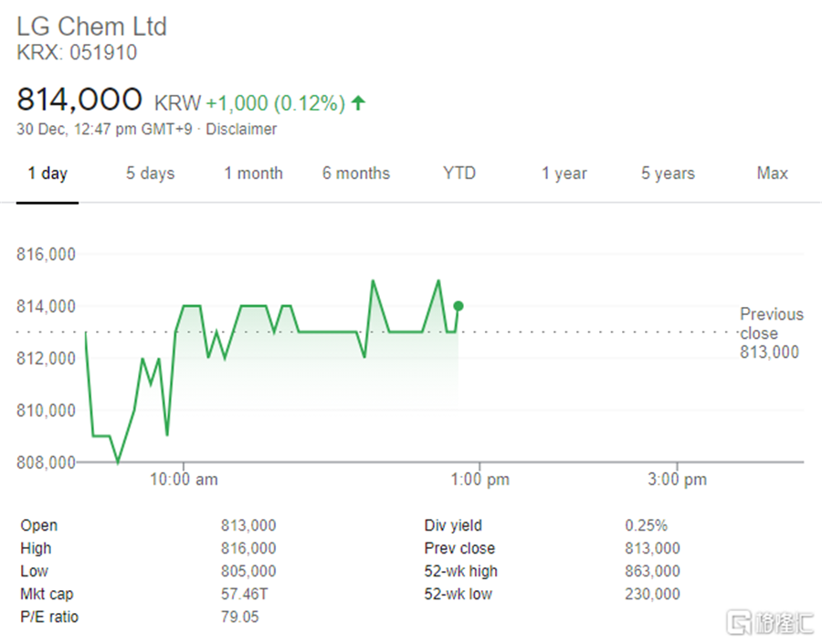The image size is (822, 644).
Task: Click the P/E ratio value 79.05
Action: coord(240,618)
